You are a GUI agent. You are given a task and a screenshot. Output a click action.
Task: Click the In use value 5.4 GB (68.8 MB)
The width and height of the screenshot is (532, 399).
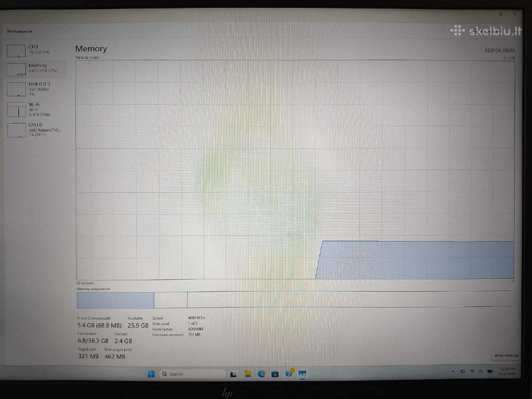pos(99,325)
